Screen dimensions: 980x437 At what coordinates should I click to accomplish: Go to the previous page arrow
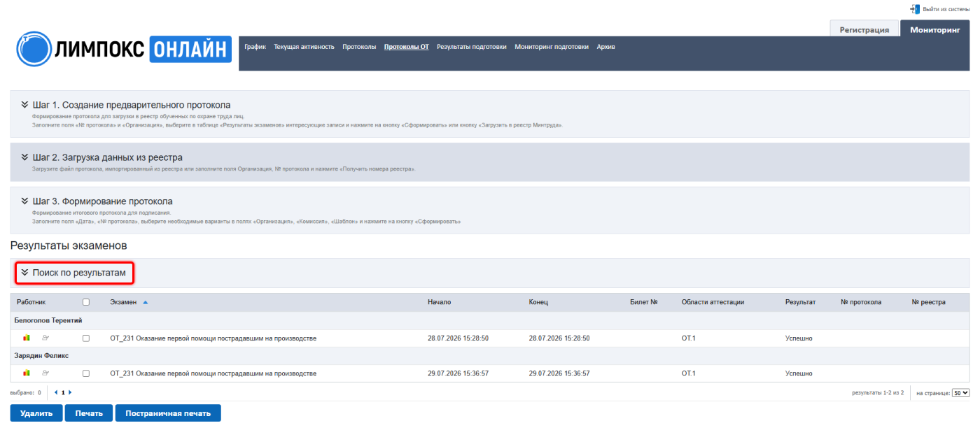(56, 393)
